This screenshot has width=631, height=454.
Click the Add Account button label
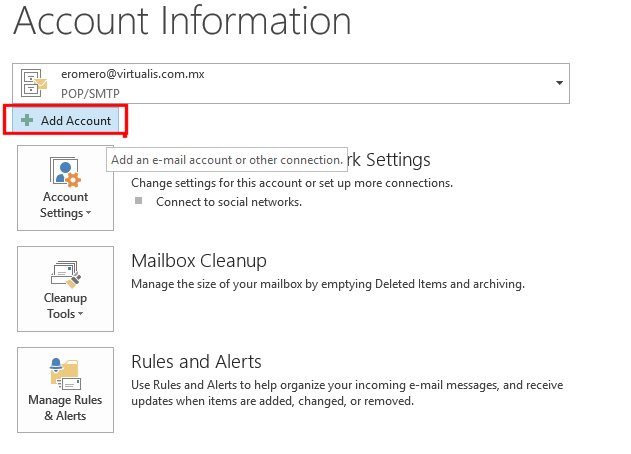coord(76,121)
